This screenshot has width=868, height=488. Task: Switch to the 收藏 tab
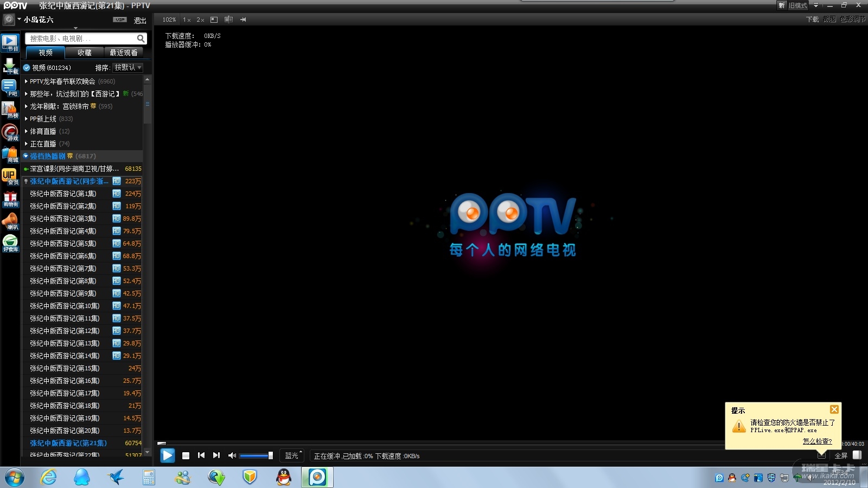(x=85, y=53)
